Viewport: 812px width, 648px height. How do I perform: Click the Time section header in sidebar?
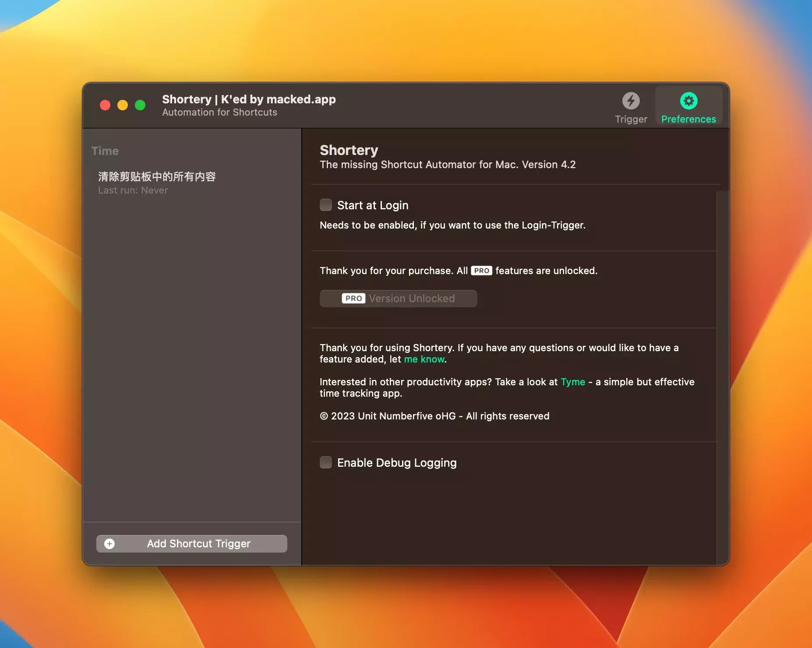[x=105, y=151]
